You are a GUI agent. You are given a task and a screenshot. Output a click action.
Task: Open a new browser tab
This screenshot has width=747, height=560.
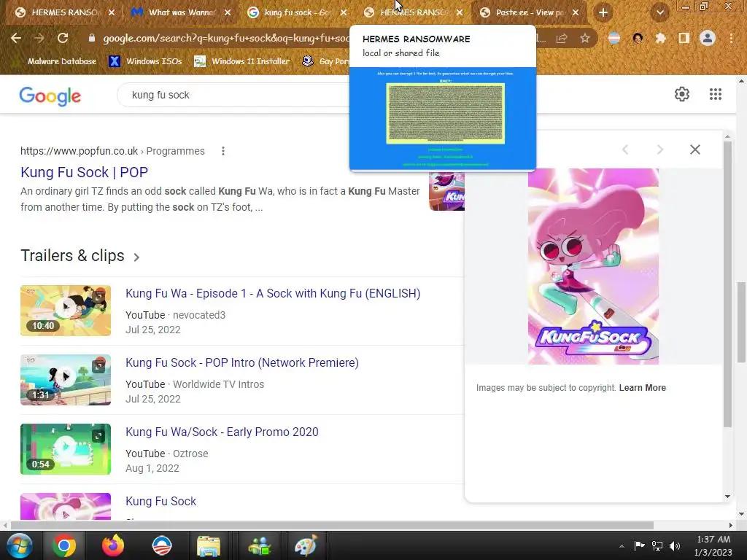pyautogui.click(x=603, y=12)
